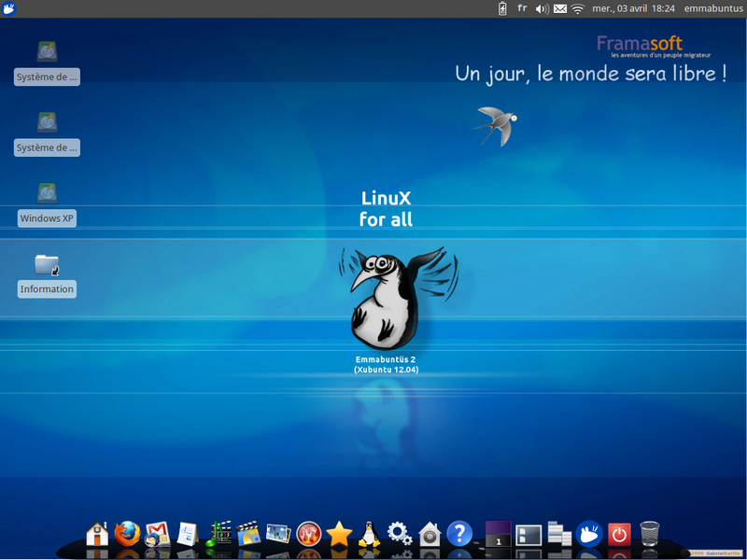Click the blue Xfce mouse icon in dock
This screenshot has width=747, height=560.
tap(589, 534)
